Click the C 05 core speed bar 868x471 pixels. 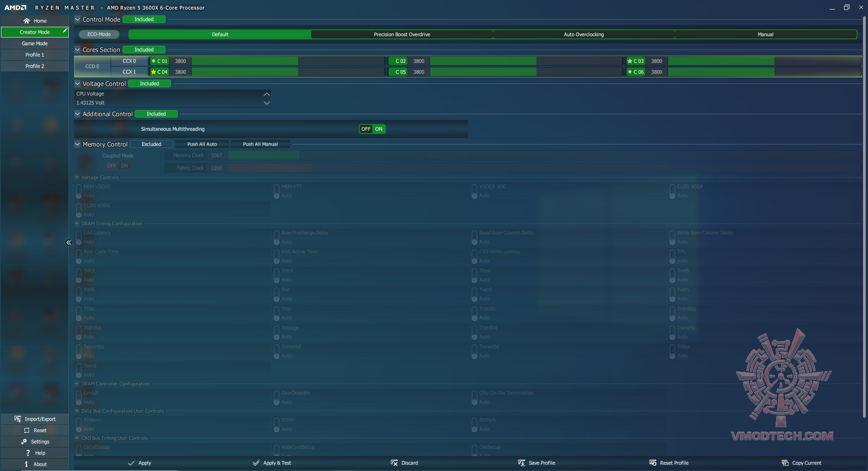(x=526, y=72)
